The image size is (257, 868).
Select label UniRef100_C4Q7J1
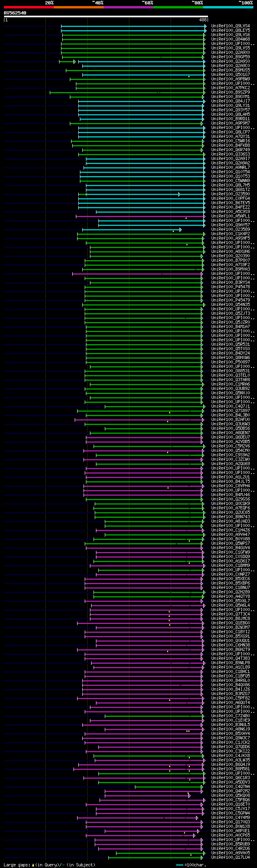(230, 406)
